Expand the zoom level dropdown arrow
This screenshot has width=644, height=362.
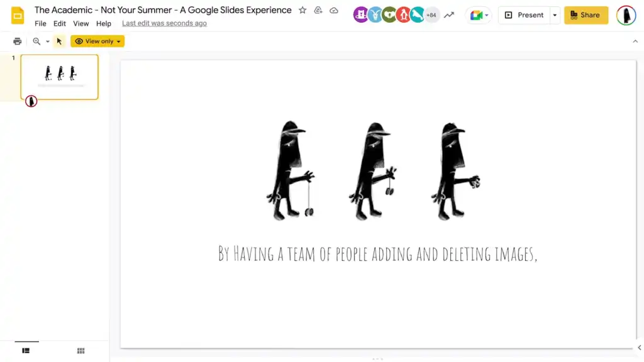pos(48,41)
